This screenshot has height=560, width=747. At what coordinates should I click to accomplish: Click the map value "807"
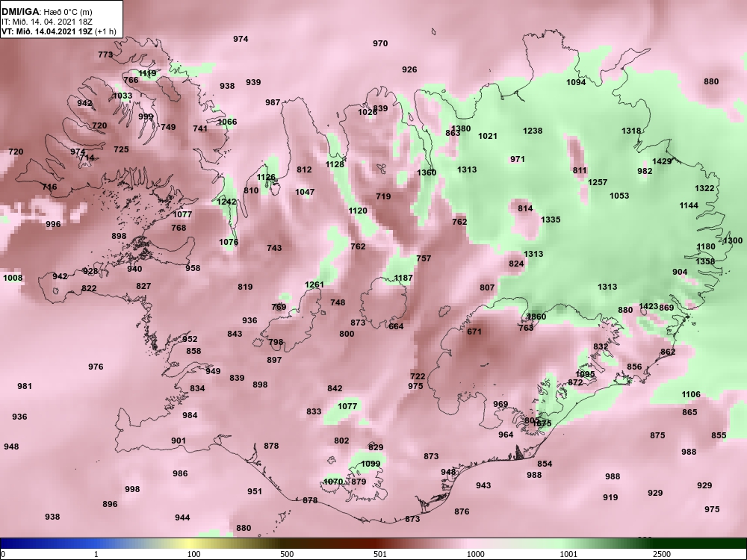pos(487,287)
